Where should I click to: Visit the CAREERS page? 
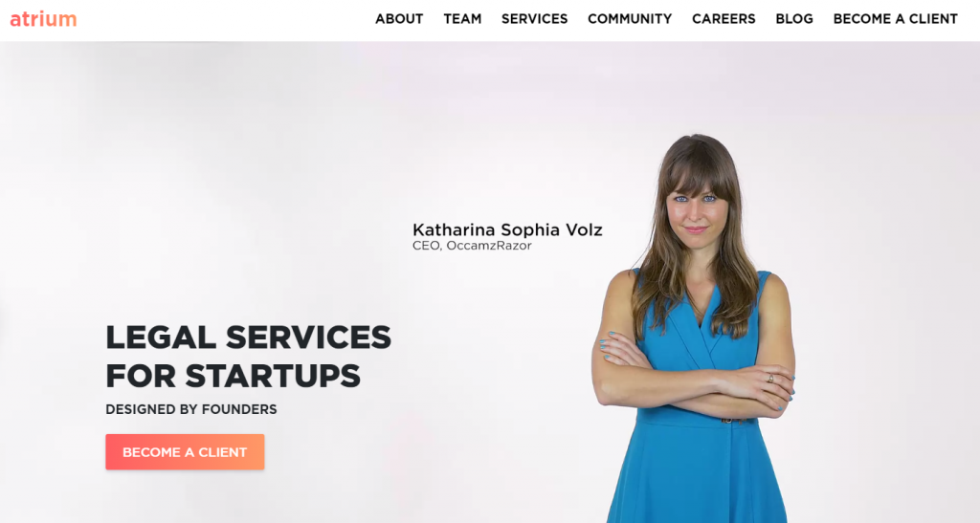coord(724,19)
